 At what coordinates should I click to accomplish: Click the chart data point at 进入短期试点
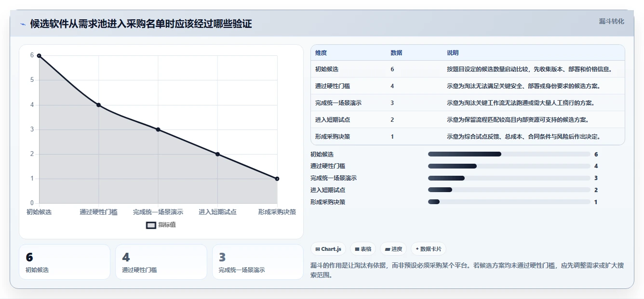pos(217,154)
